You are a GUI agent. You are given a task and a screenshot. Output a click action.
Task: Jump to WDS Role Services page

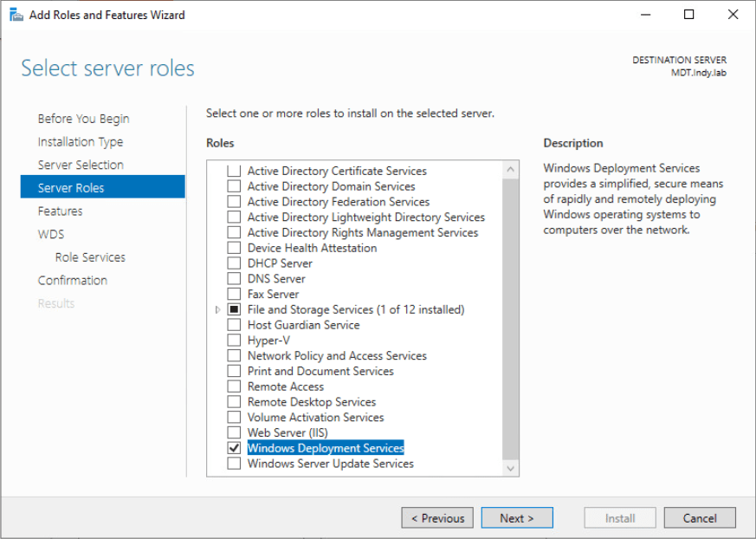point(90,257)
